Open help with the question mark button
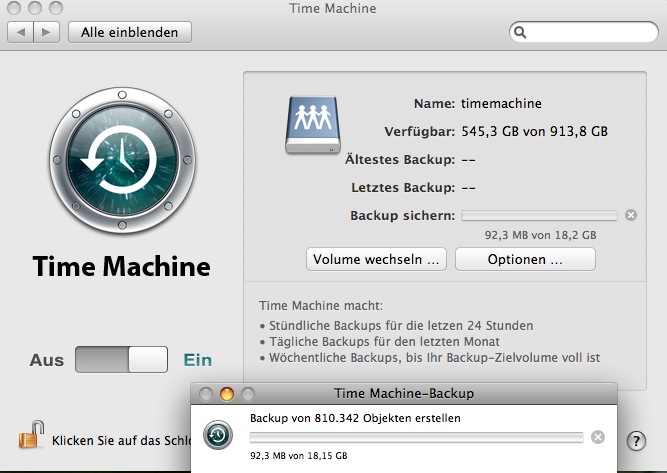667x473 pixels. (x=636, y=441)
